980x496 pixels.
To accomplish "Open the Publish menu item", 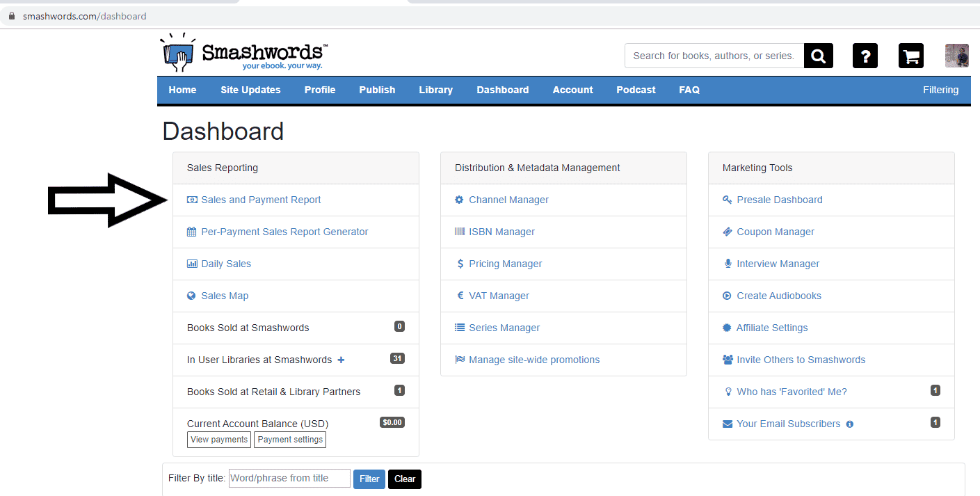I will [x=377, y=90].
